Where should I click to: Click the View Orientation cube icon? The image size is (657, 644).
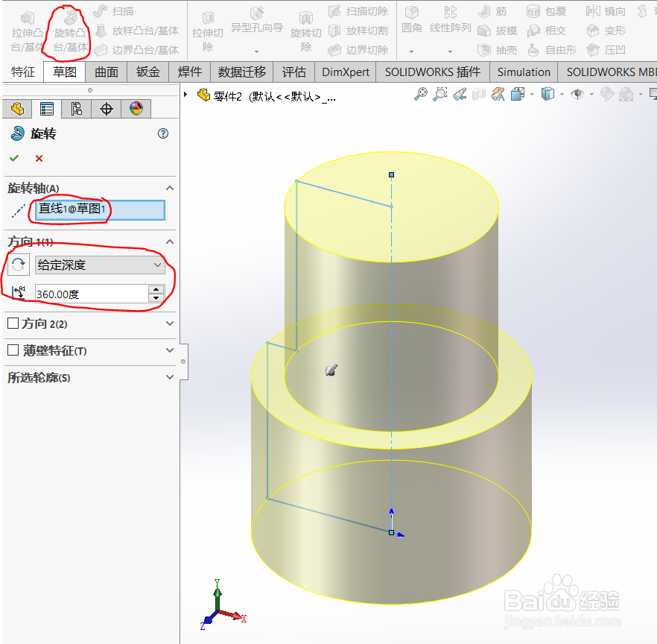[518, 95]
